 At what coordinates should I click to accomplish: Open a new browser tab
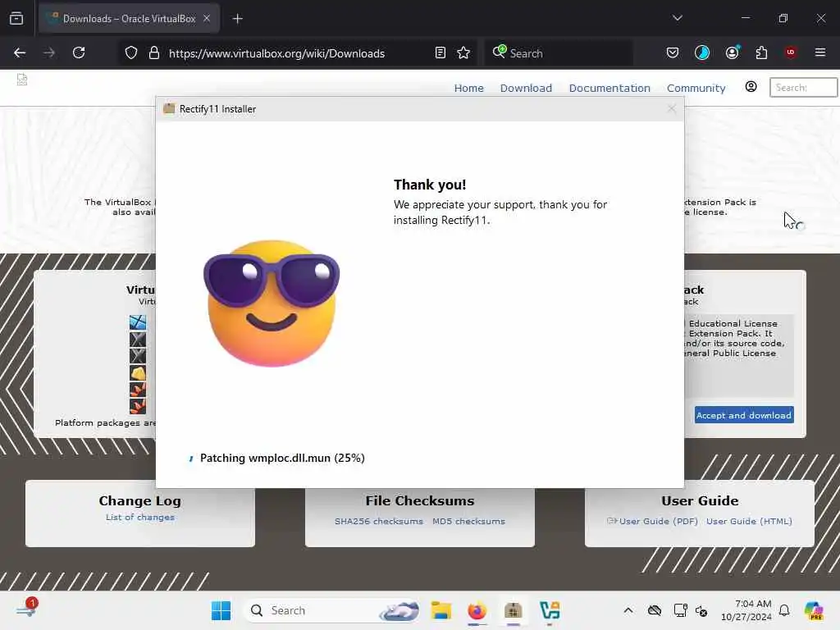pos(238,19)
